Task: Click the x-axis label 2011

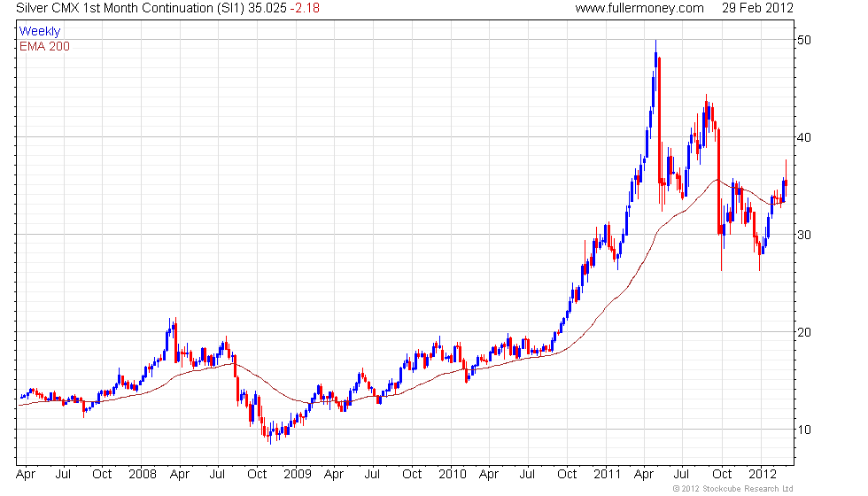Action: (608, 475)
